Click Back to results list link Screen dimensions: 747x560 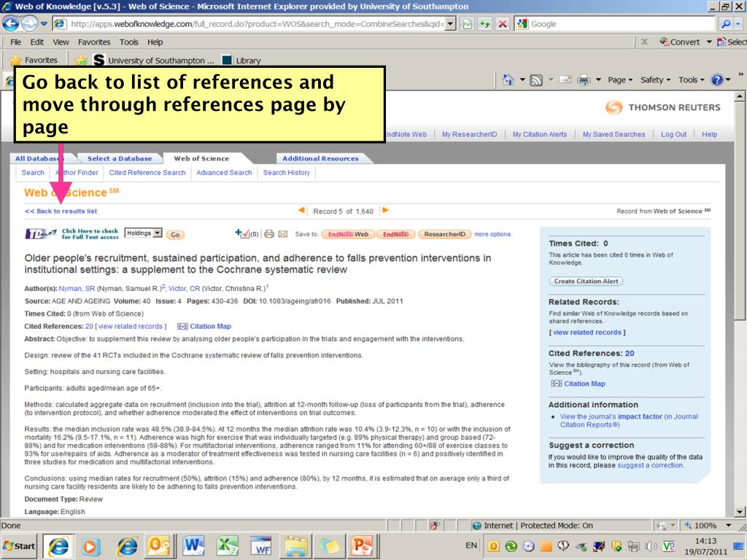pos(61,211)
